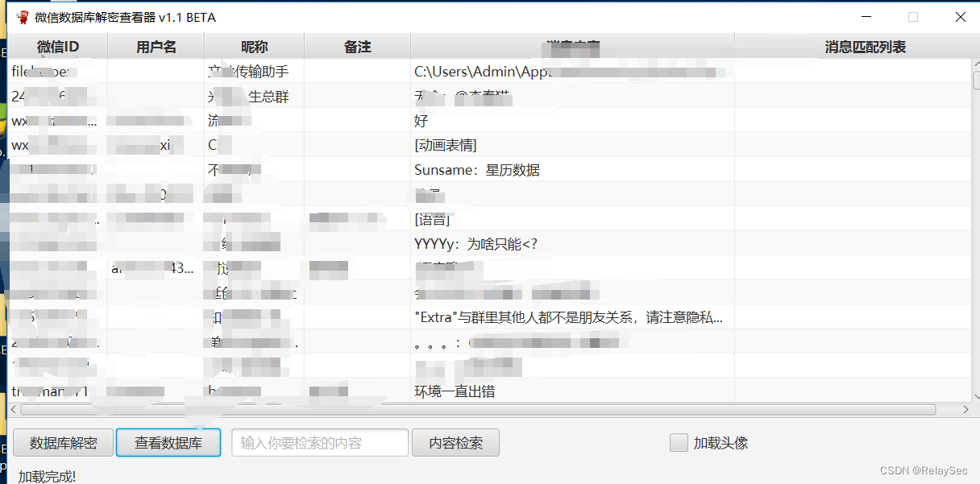980x484 pixels.
Task: Click the right arrow of the horizontal scrollbar
Action: point(964,410)
